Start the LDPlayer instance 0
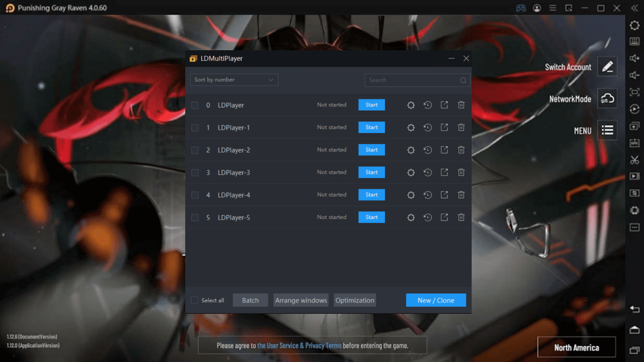 click(x=372, y=105)
